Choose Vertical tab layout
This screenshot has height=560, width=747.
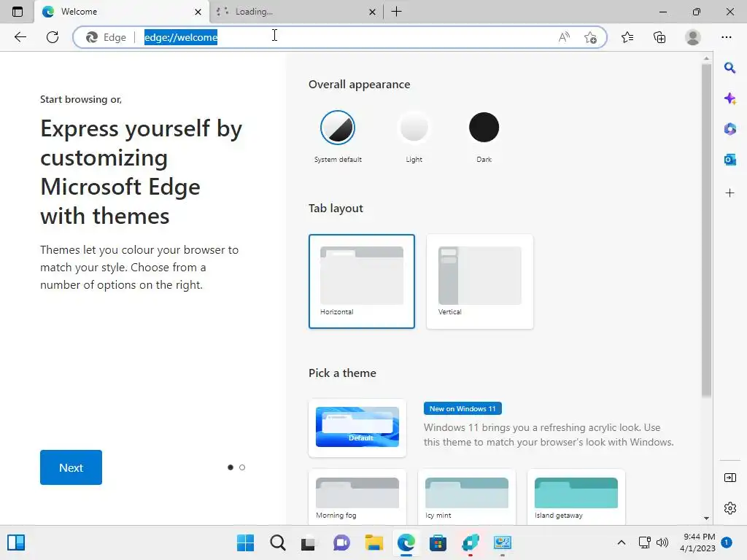click(x=480, y=281)
